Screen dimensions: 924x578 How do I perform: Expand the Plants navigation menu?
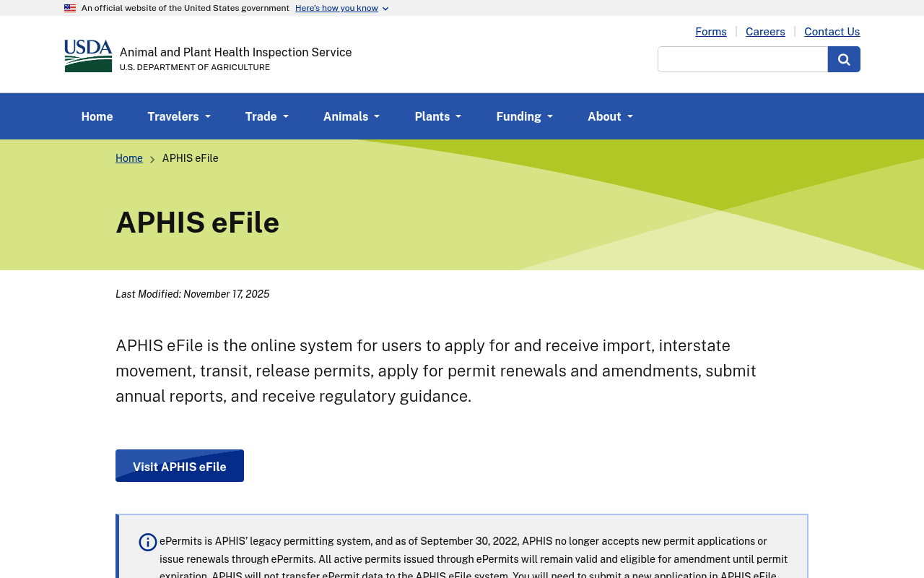coord(438,116)
